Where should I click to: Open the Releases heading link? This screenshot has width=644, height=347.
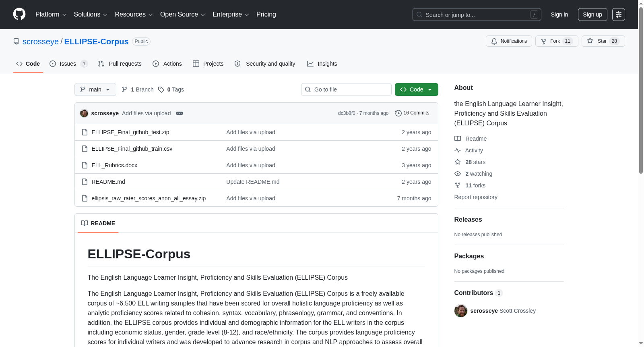click(x=468, y=220)
